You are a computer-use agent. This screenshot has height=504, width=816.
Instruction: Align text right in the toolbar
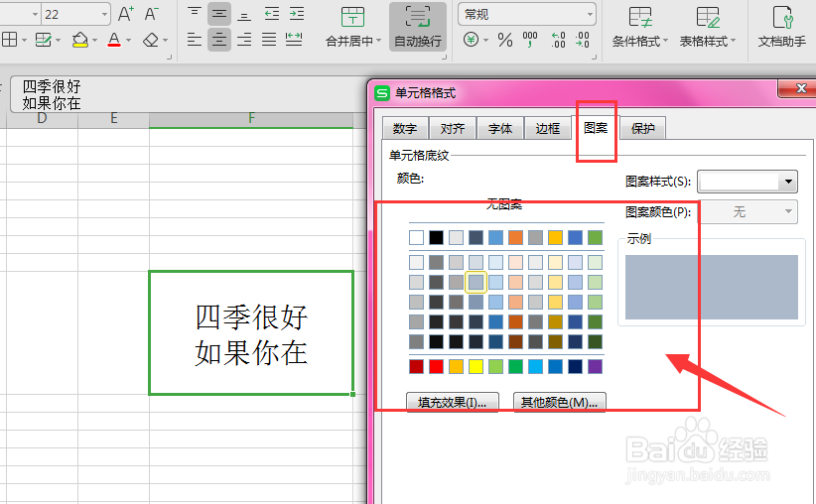point(244,40)
